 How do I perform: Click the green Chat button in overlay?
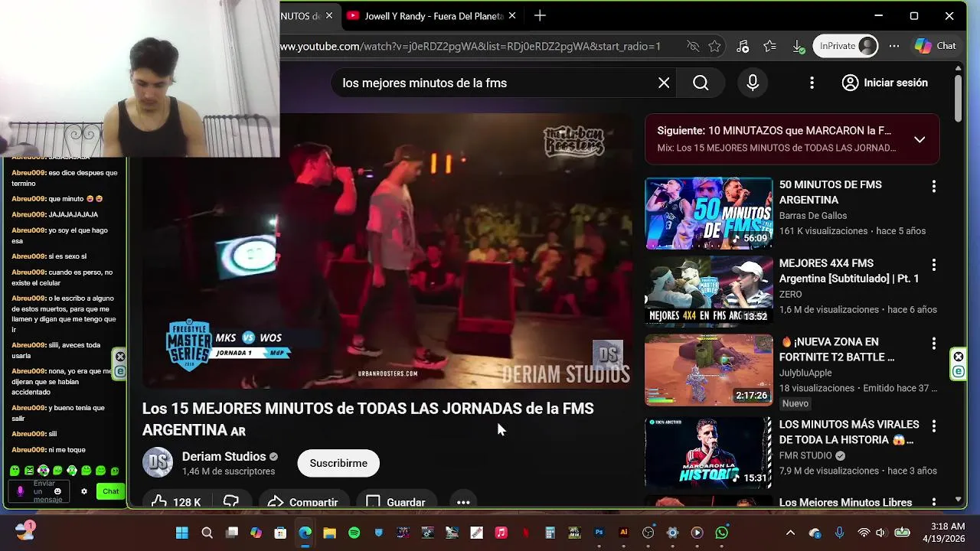tap(111, 491)
